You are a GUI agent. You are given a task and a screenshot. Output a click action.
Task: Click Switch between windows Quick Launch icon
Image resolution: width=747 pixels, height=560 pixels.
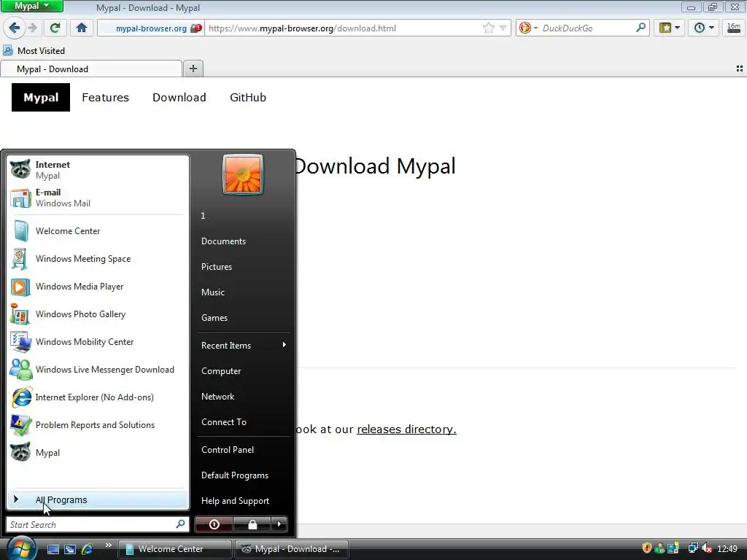pos(70,549)
